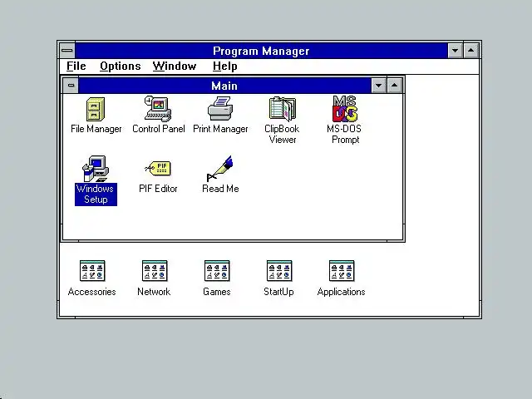Click the 'MS-DOS Prompt' text label
The width and height of the screenshot is (532, 399).
(344, 135)
